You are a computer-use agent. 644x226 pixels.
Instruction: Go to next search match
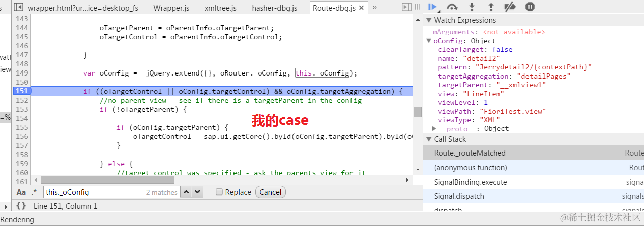(x=197, y=192)
